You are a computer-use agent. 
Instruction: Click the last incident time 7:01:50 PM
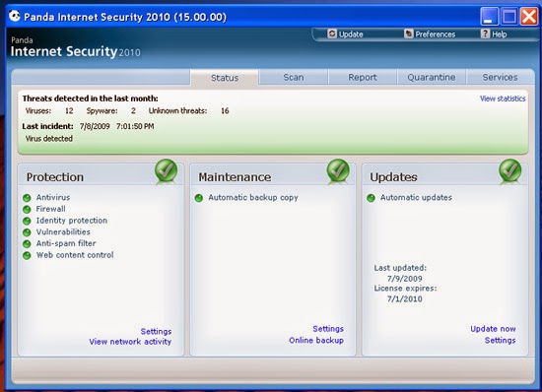click(135, 126)
